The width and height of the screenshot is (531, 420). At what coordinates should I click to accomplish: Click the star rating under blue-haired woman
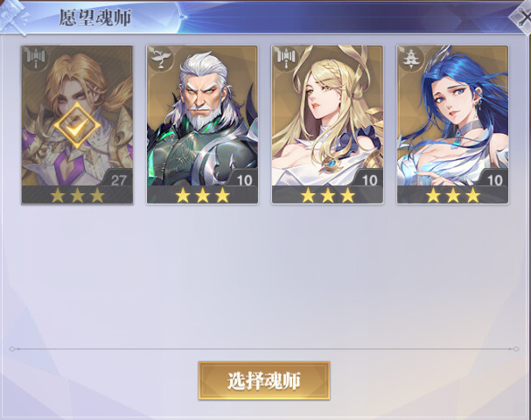[x=453, y=195]
